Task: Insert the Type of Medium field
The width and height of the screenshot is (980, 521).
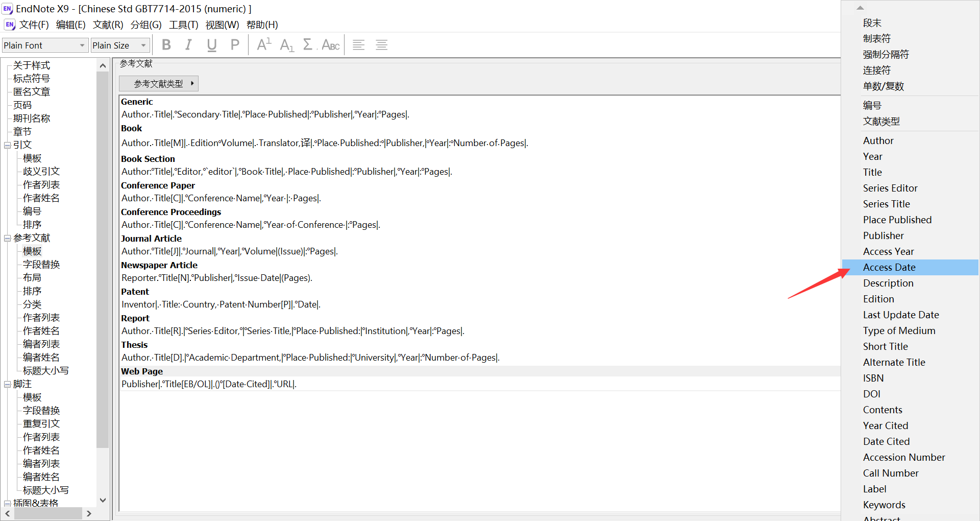Action: pos(910,330)
